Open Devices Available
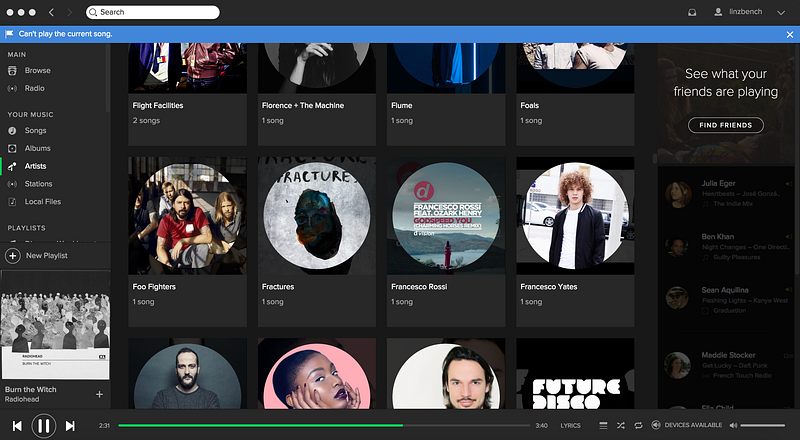Screen dimensions: 800x440 click(687, 425)
